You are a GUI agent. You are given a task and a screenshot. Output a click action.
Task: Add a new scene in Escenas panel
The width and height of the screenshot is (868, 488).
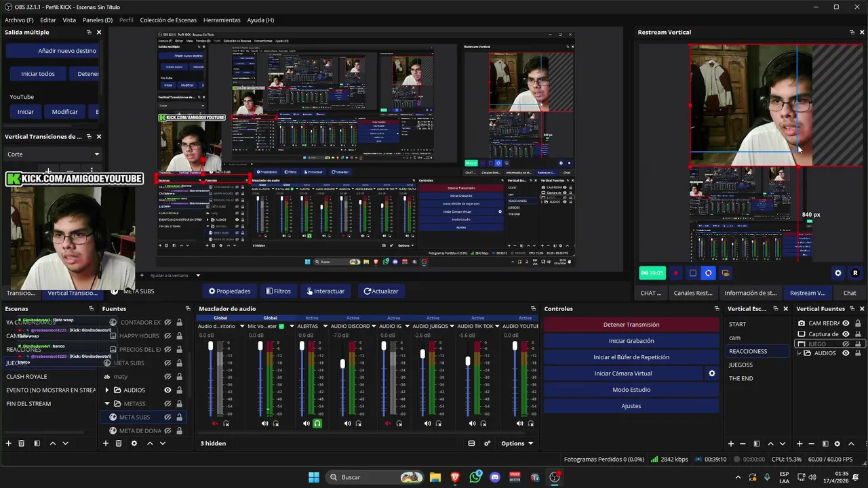(x=8, y=443)
